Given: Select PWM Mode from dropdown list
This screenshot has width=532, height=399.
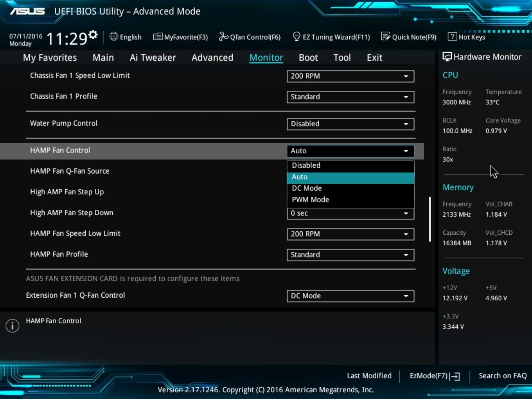Looking at the screenshot, I should point(350,199).
